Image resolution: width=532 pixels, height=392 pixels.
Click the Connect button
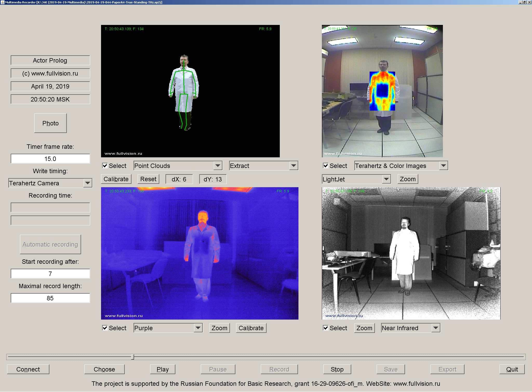28,369
